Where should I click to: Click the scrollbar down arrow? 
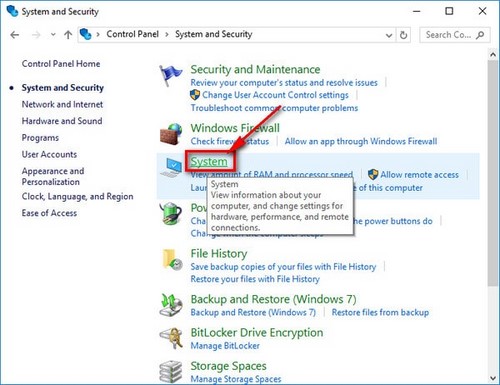coord(493,378)
